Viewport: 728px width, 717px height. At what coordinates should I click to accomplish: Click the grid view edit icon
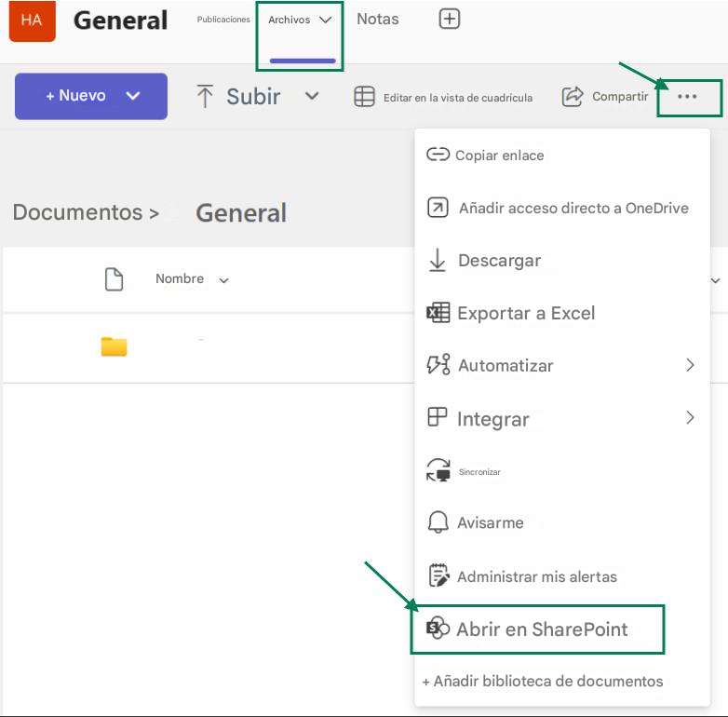click(364, 97)
